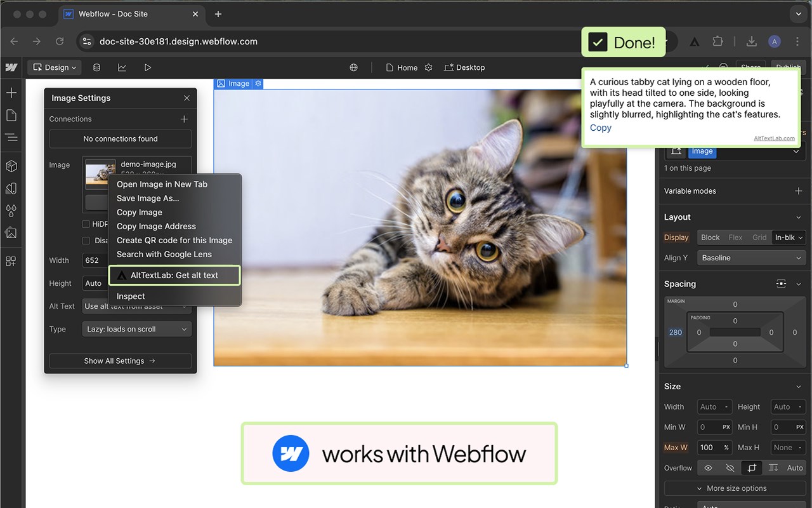Open the Components cube icon
The image size is (812, 508).
11,166
